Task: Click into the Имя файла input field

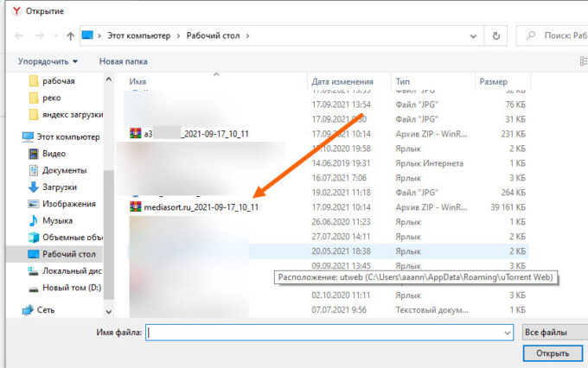Action: tap(324, 332)
